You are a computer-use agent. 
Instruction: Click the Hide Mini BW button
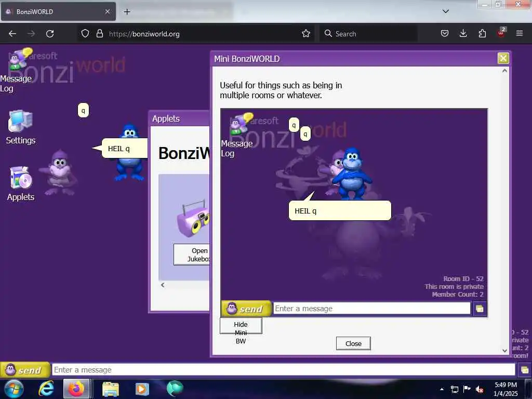[x=241, y=326]
